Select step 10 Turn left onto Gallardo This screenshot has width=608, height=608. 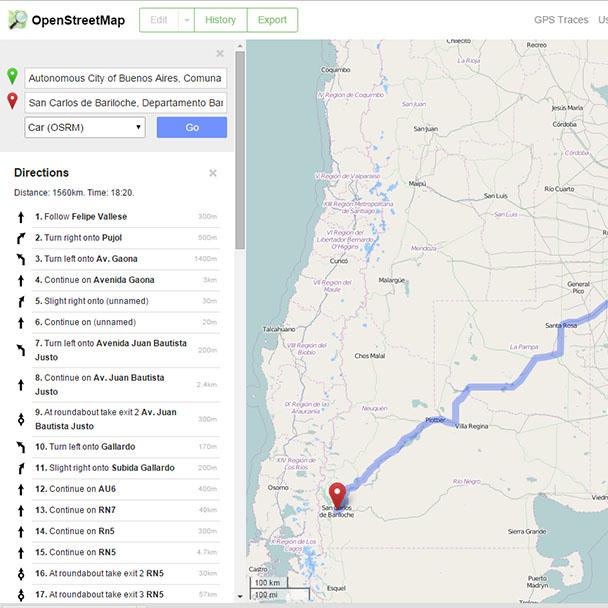point(126,447)
